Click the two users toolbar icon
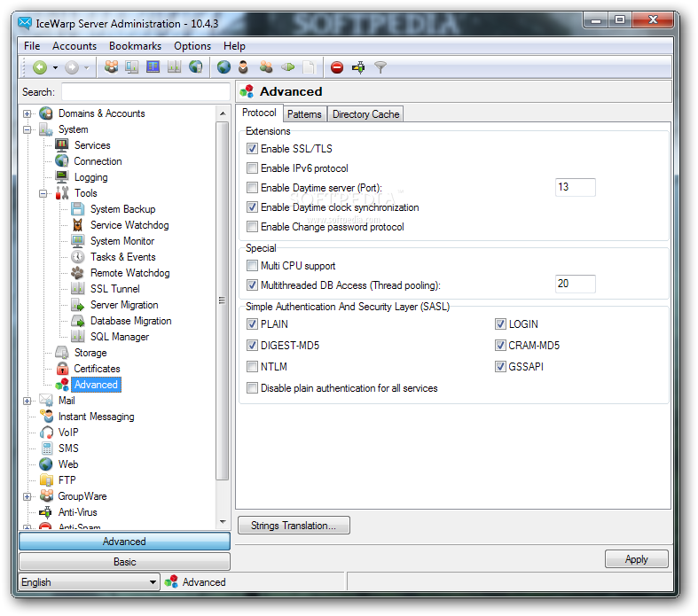 [x=266, y=67]
